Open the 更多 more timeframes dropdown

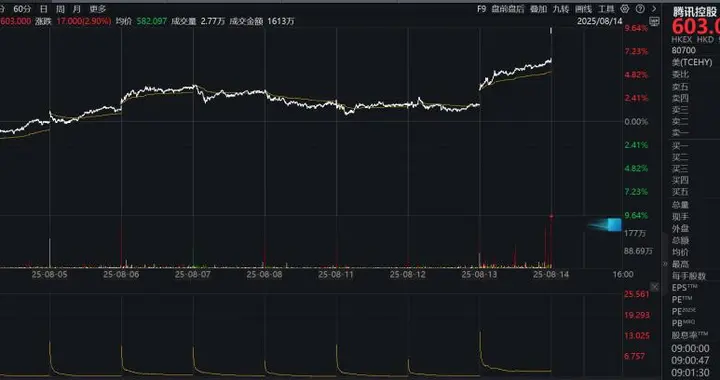pos(97,9)
